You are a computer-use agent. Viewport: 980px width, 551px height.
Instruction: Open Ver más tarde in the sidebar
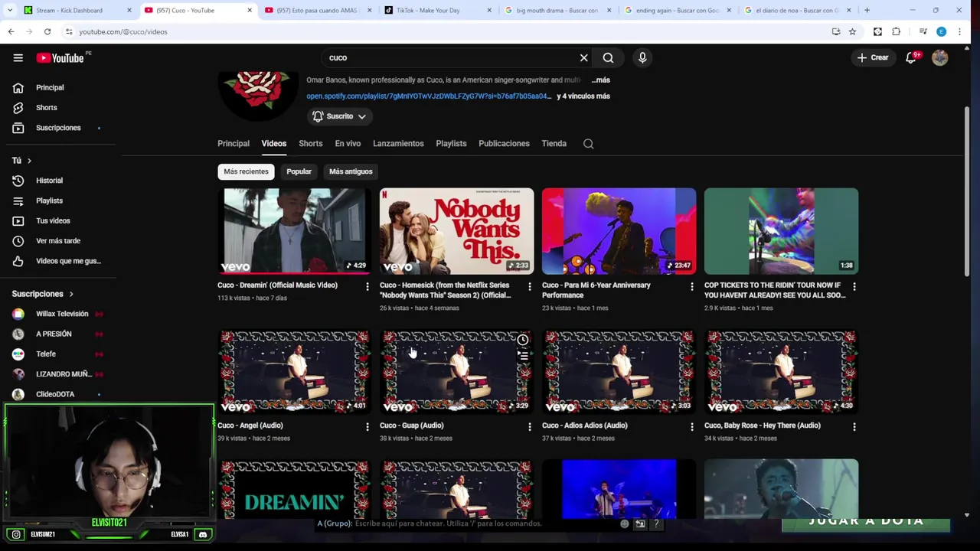[57, 240]
